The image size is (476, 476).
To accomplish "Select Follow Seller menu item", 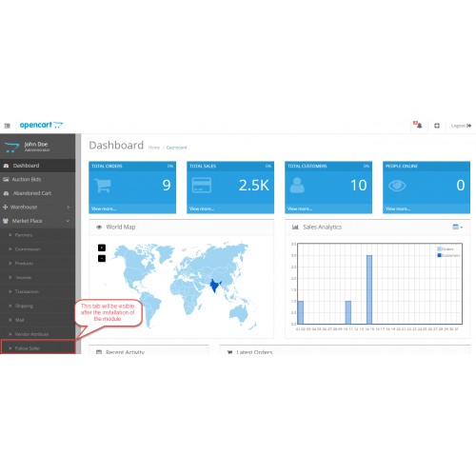I will point(38,348).
